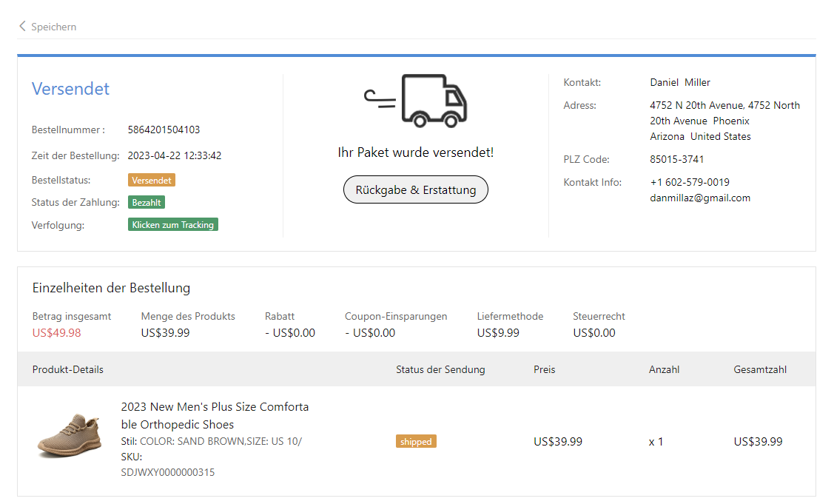Click the Status der Sendung column header
Viewport: 834px width, 504px height.
point(440,369)
